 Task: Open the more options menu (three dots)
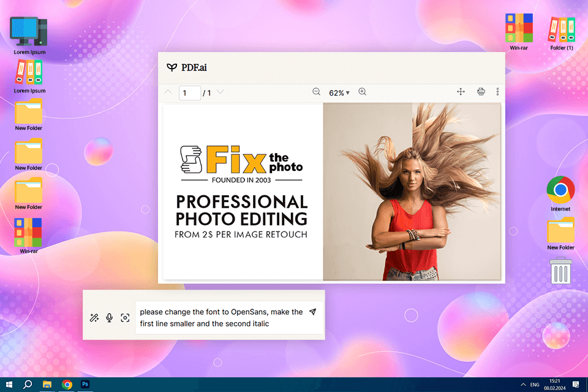tap(497, 91)
